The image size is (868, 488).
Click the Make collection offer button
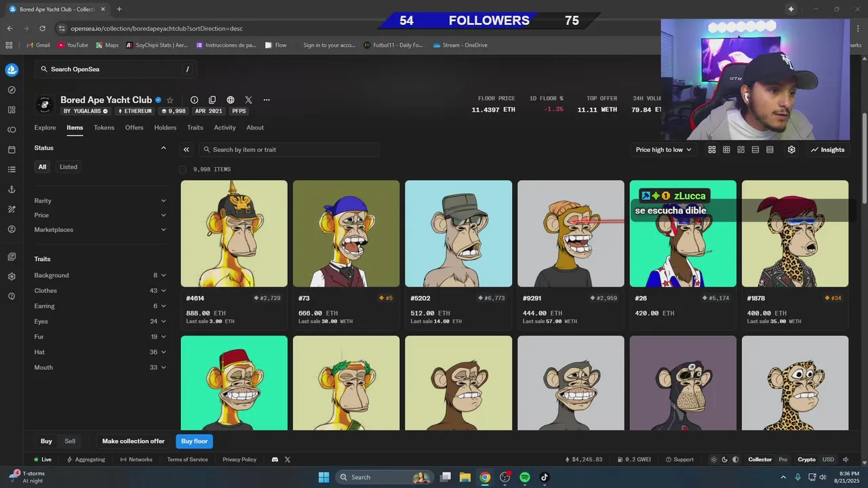(134, 441)
